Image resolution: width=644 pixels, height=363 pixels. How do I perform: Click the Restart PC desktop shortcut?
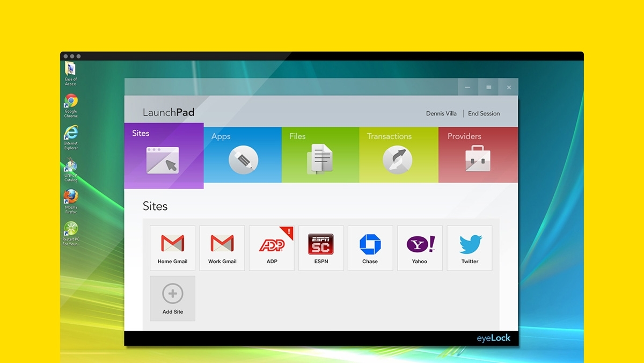(x=71, y=234)
